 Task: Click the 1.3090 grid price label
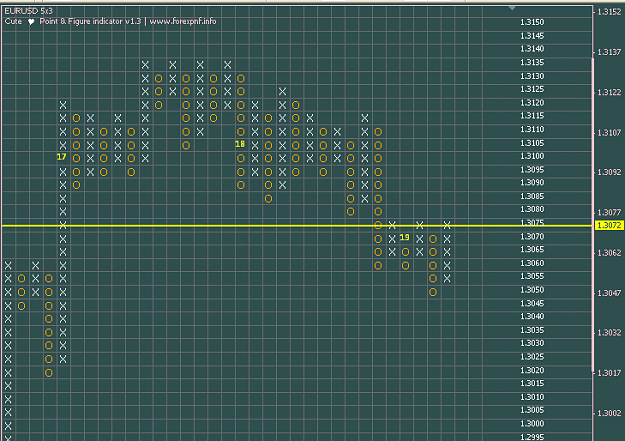point(532,183)
